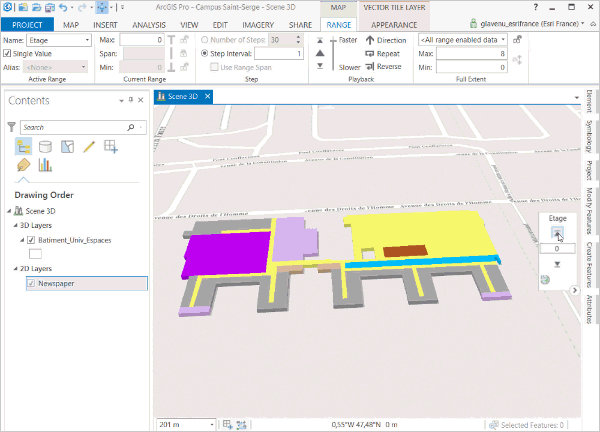
Task: Select the Step Interval radio button
Action: [x=204, y=54]
